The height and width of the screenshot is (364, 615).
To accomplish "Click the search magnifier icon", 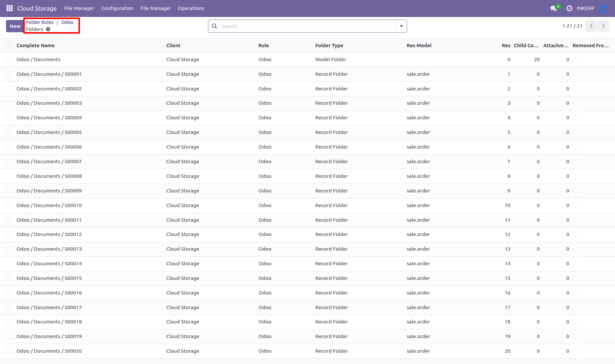I will [215, 26].
